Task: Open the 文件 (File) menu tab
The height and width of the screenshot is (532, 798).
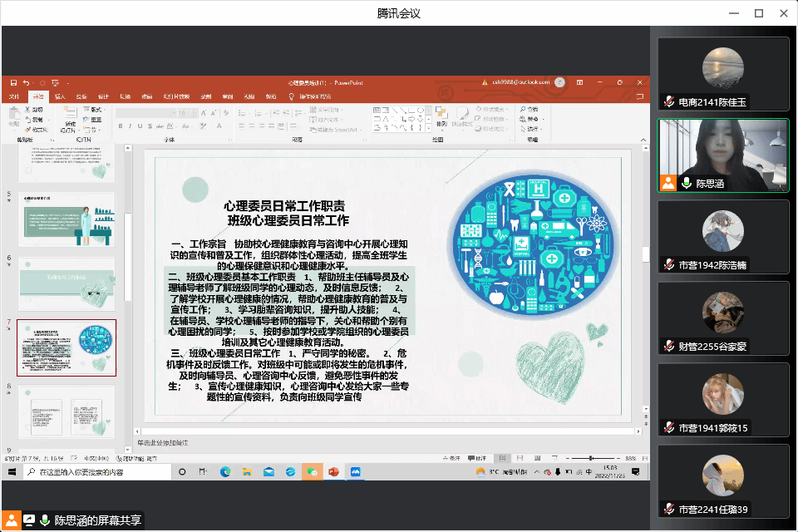Action: click(x=13, y=96)
